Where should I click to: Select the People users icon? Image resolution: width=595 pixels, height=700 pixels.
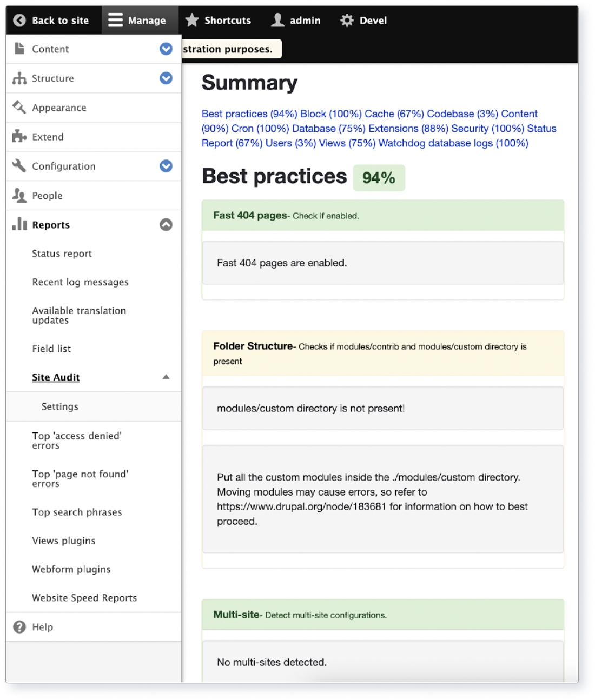[x=19, y=195]
